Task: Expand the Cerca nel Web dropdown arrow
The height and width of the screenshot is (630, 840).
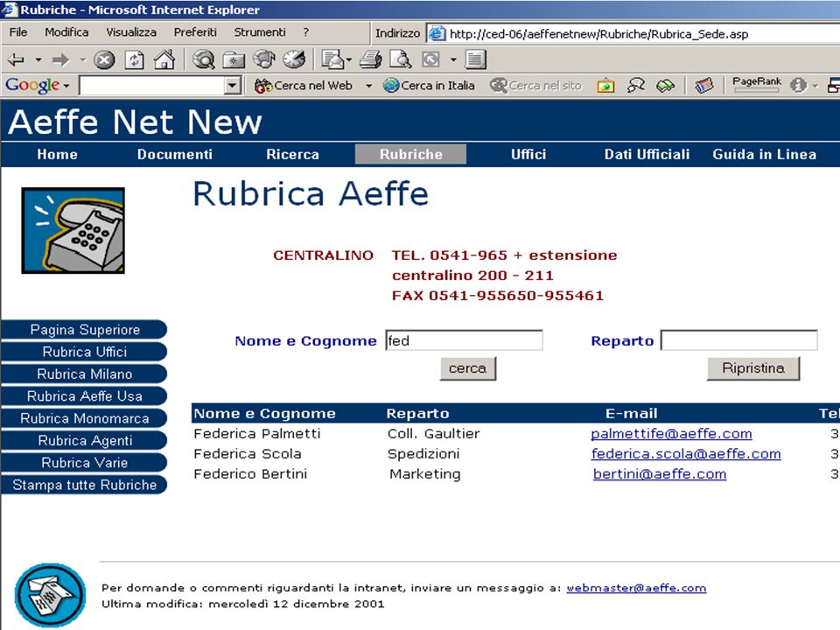Action: click(x=368, y=86)
